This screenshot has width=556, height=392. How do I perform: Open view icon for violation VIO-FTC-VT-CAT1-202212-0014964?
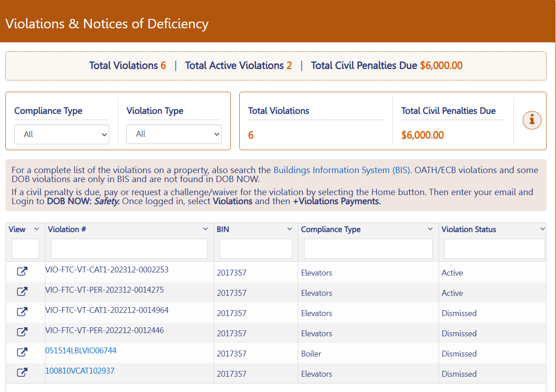click(22, 312)
